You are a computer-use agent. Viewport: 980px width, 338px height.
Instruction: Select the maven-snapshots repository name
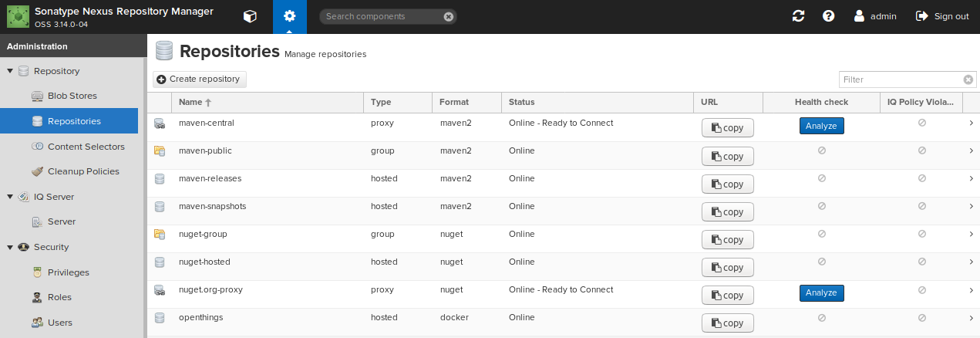point(212,206)
